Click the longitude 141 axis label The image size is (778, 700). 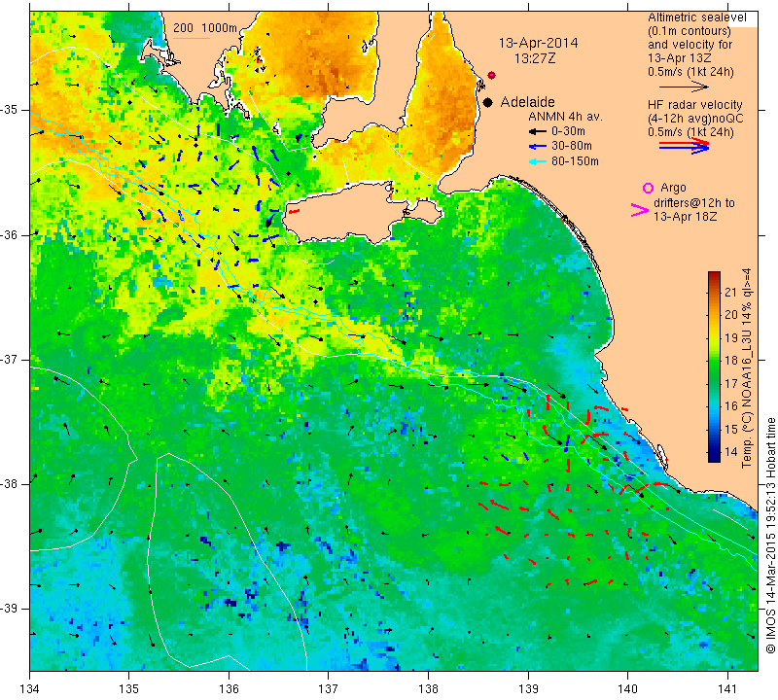point(727,688)
